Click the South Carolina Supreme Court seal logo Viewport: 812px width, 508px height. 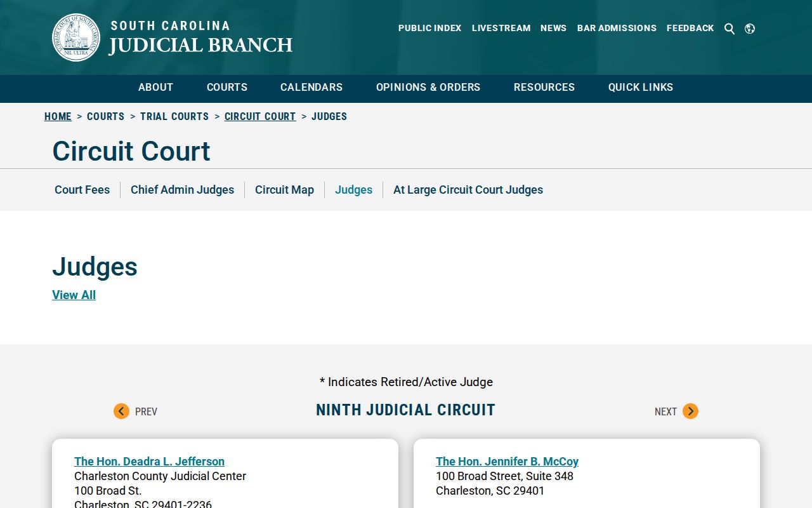click(x=76, y=37)
